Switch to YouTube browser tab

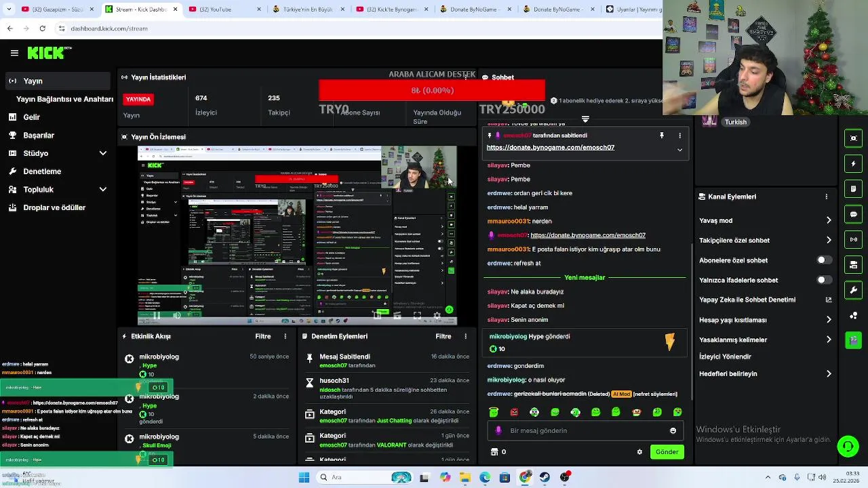tap(224, 9)
